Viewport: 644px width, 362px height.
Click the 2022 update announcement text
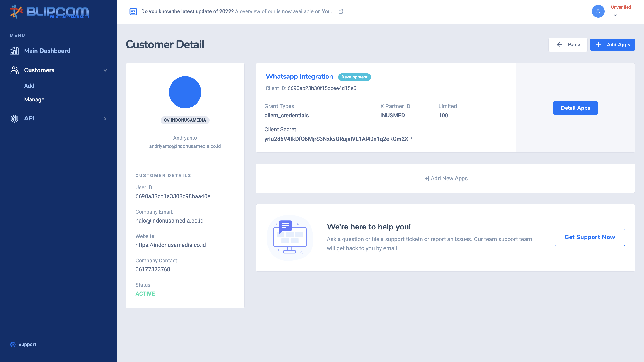click(237, 11)
